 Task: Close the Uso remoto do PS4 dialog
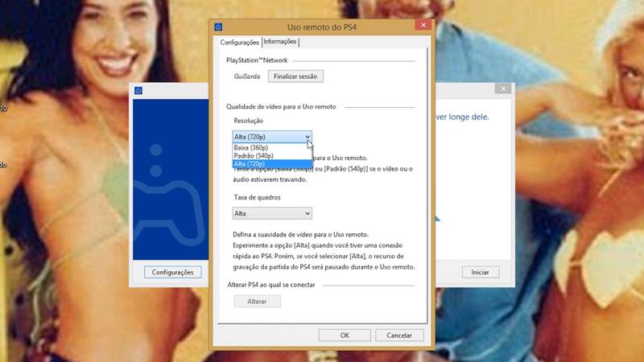click(423, 25)
